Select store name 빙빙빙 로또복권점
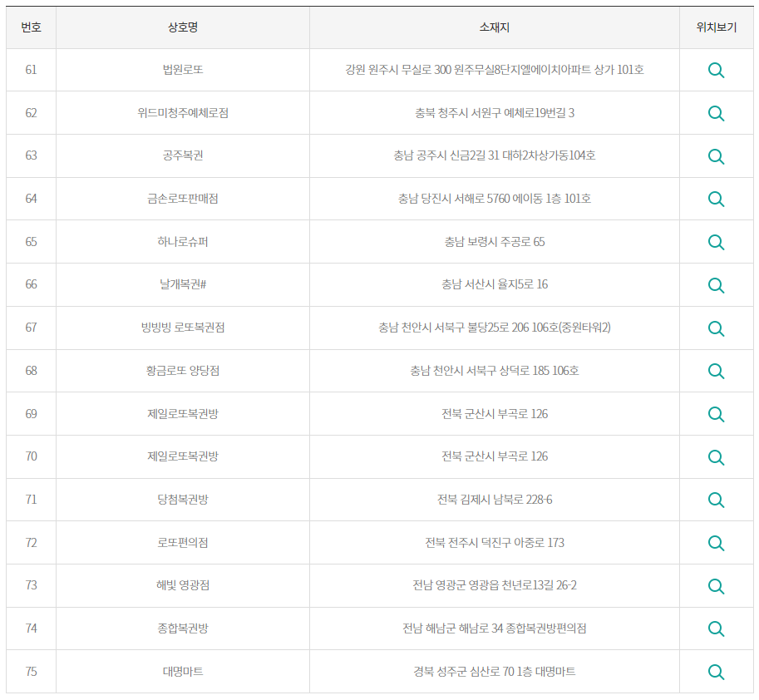The image size is (759, 700). [183, 328]
